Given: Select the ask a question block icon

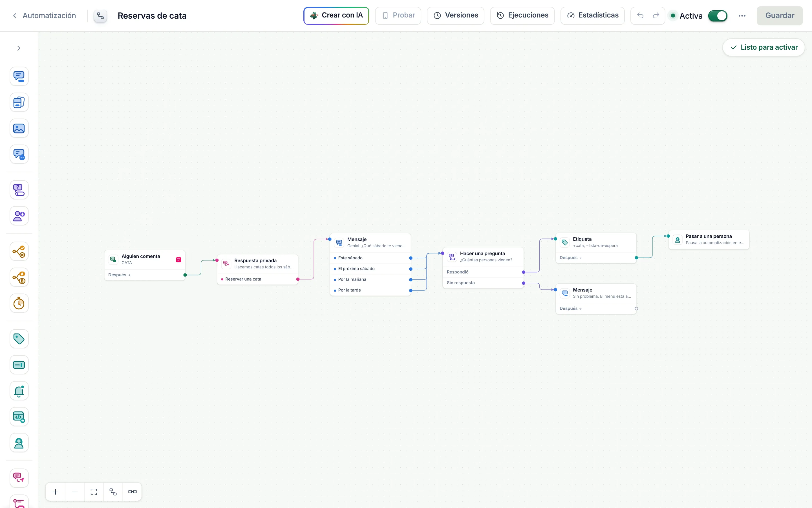Looking at the screenshot, I should (19, 190).
